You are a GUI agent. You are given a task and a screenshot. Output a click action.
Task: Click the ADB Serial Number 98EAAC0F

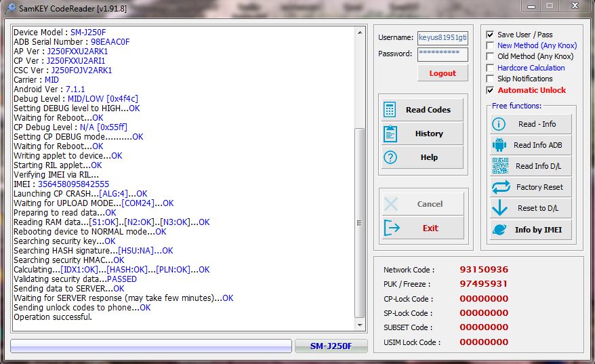[x=110, y=42]
